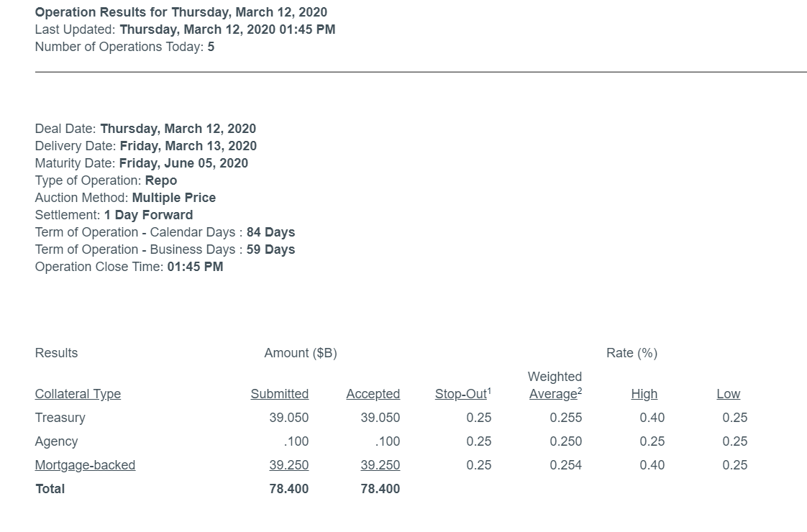Select the total submitted value 78.400
807x532 pixels.
coord(288,489)
